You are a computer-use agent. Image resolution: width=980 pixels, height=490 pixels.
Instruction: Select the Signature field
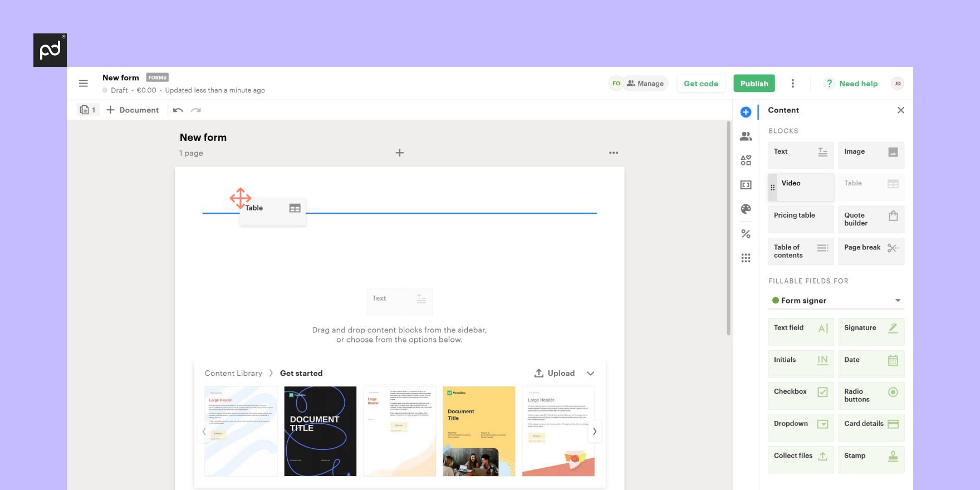tap(871, 332)
